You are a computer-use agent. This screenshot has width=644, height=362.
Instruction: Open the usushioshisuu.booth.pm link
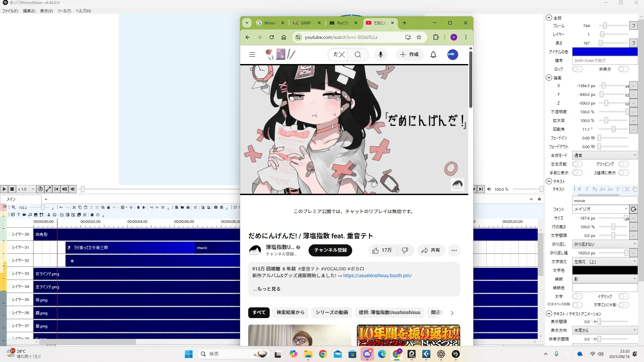[x=377, y=276]
